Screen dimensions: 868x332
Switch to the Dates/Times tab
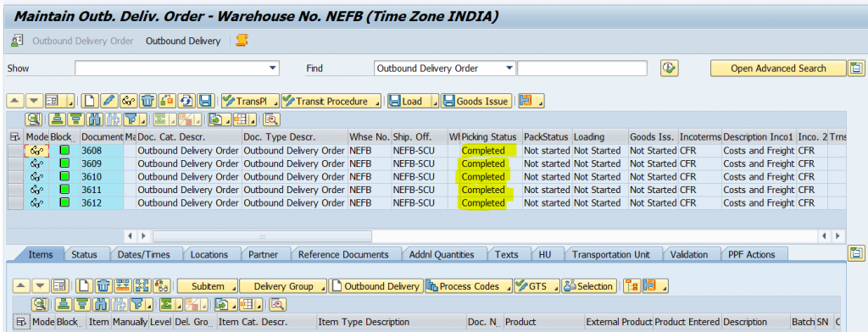pyautogui.click(x=143, y=255)
